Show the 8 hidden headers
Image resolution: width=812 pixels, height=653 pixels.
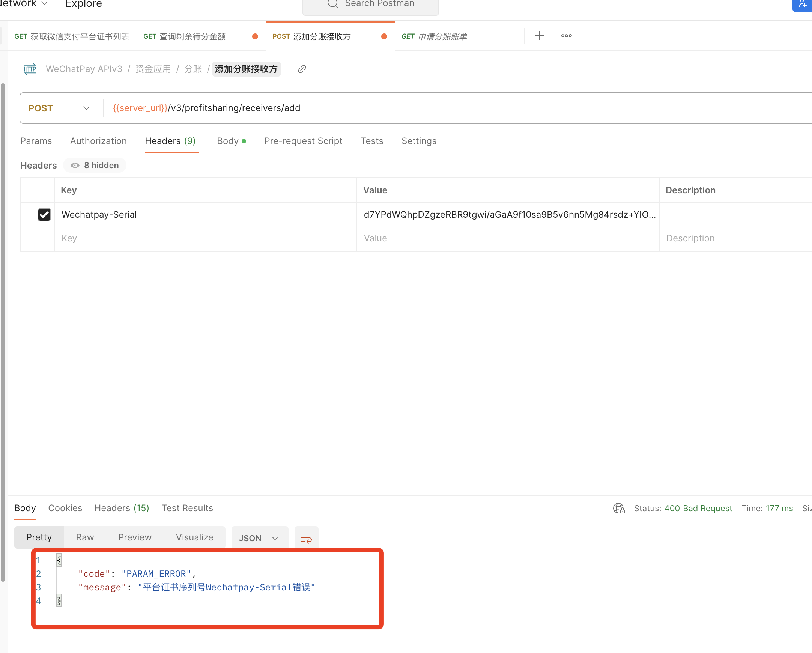pos(95,166)
